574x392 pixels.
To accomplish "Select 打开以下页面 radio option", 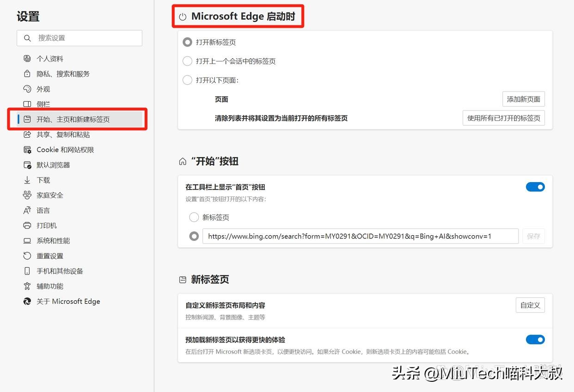I will click(187, 80).
